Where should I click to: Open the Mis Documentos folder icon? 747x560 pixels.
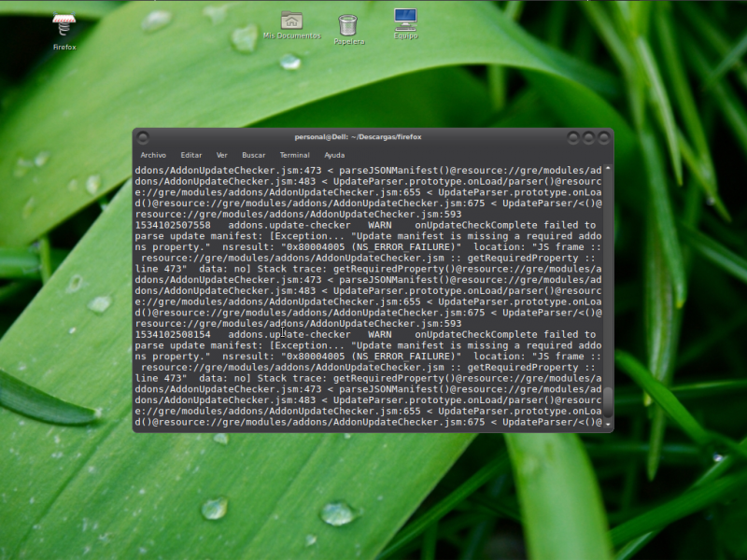tap(291, 21)
